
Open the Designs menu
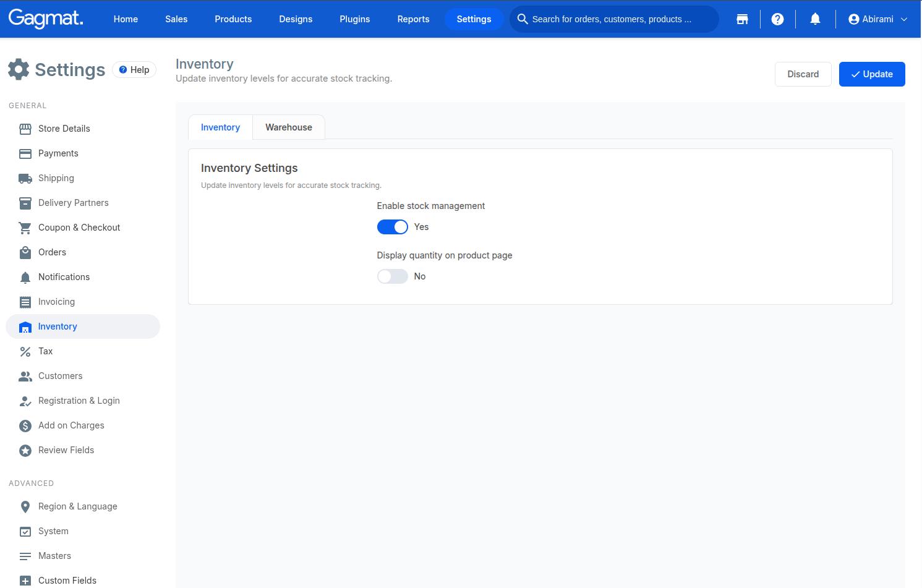(x=296, y=19)
